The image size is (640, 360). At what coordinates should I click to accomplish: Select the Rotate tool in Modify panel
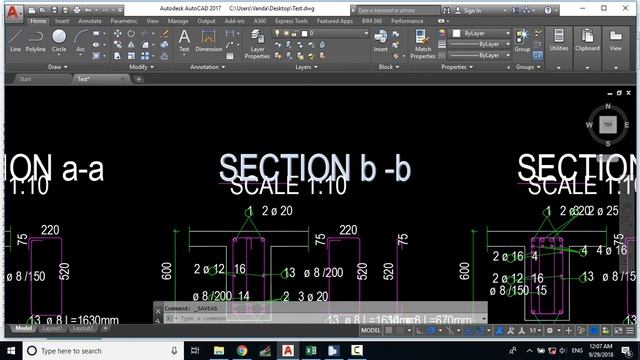click(x=131, y=33)
